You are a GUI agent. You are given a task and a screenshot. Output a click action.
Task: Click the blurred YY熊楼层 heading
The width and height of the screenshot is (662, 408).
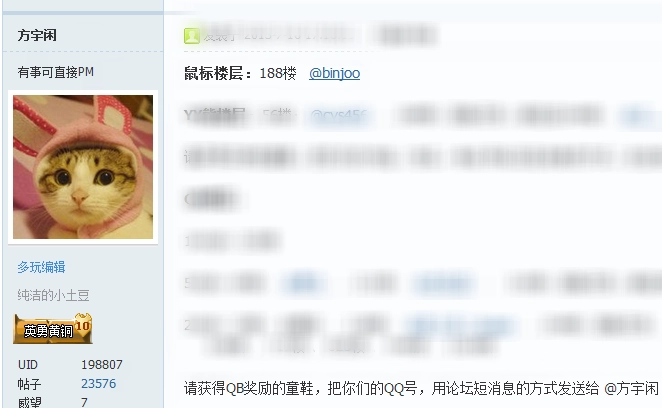[214, 115]
